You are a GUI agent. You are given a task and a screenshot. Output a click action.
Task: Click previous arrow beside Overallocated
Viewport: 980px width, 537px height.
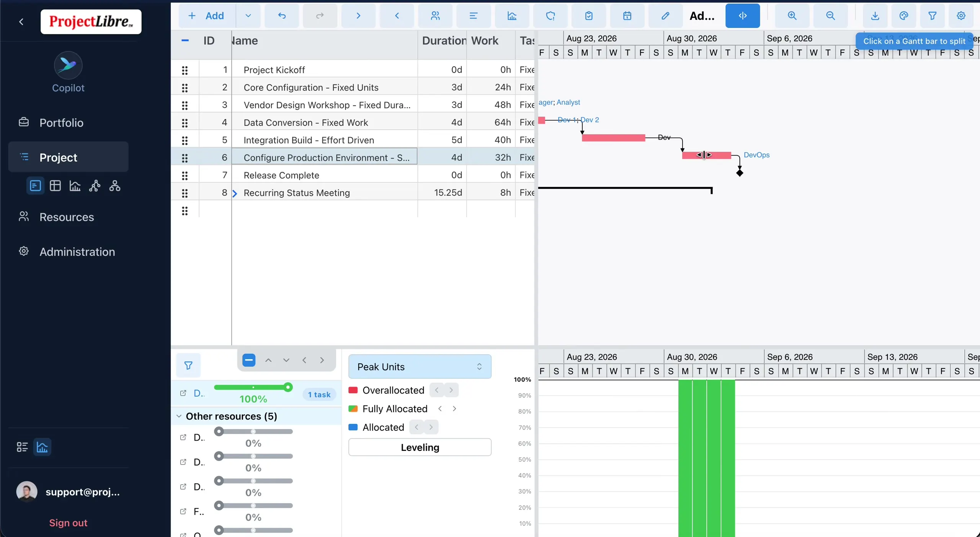437,390
